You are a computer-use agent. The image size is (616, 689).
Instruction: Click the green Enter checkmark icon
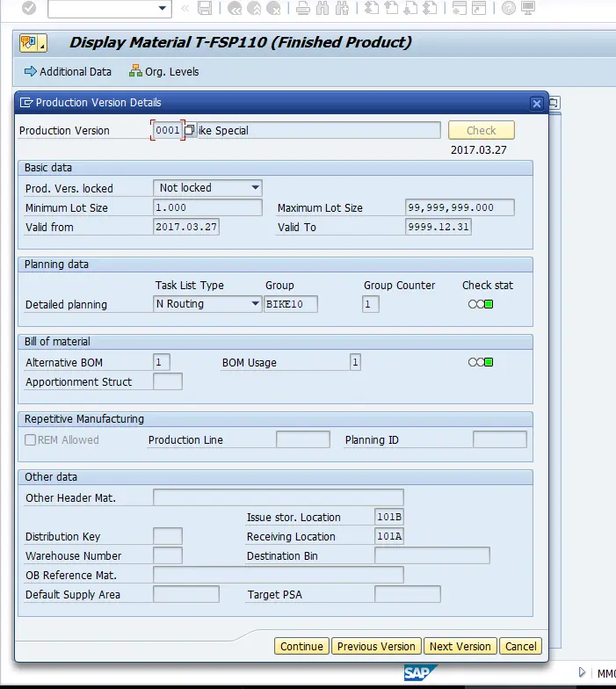click(x=29, y=8)
